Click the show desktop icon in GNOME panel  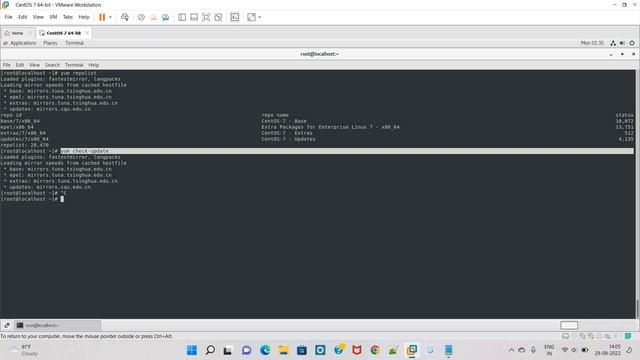(x=7, y=325)
